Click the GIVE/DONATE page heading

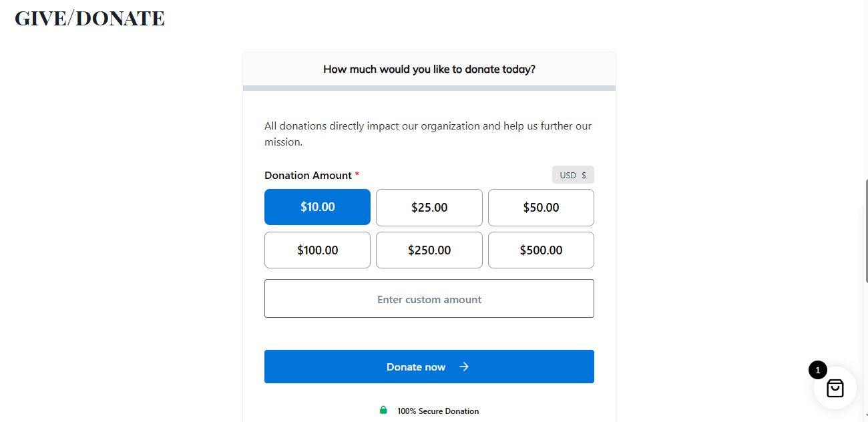point(89,18)
